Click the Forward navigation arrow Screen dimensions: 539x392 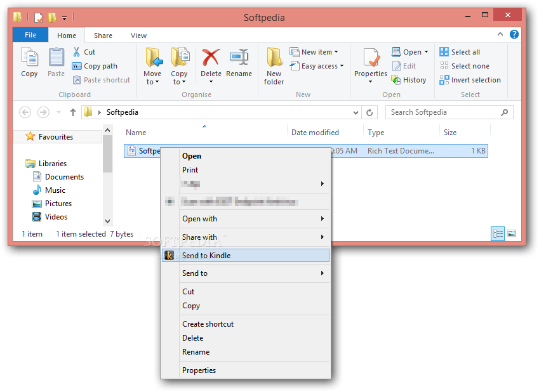[43, 112]
